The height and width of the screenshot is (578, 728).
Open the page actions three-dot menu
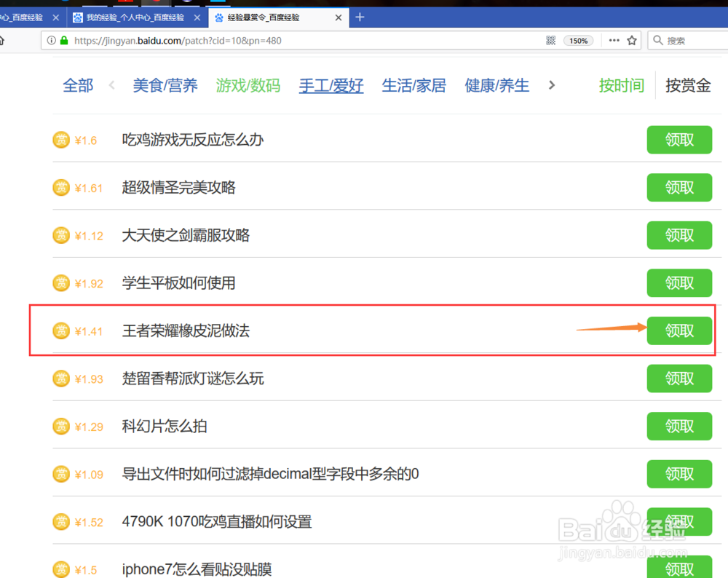[x=614, y=40]
